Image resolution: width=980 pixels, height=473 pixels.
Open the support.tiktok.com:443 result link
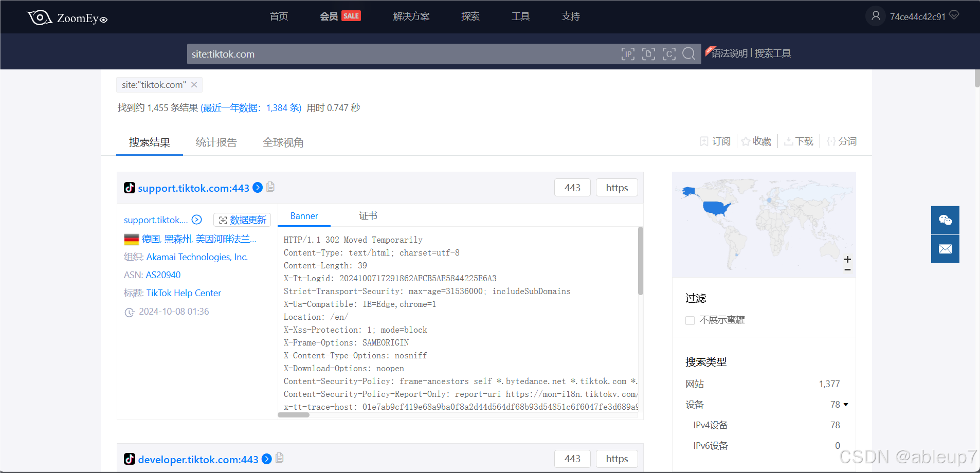(x=193, y=188)
